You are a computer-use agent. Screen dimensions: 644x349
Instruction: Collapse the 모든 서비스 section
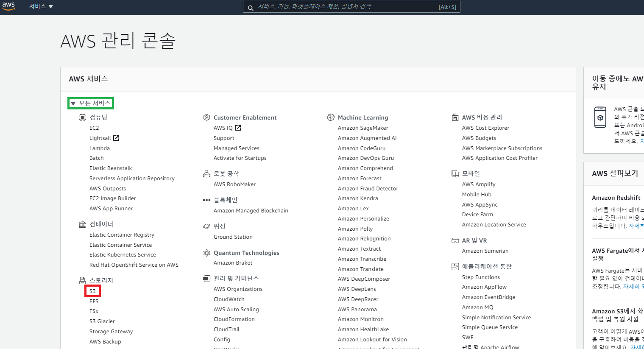click(91, 103)
